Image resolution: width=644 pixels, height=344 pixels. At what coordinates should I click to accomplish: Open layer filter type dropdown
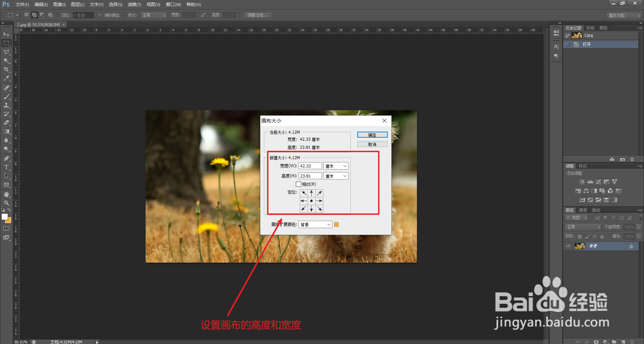pos(576,217)
